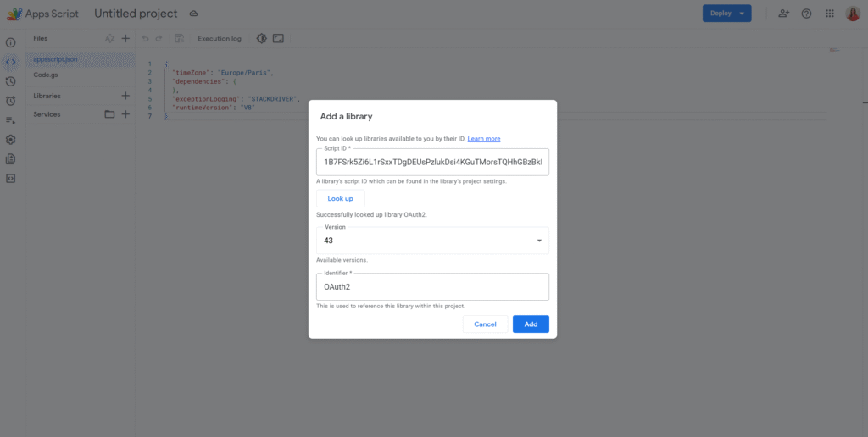This screenshot has width=868, height=437.
Task: Click the help question mark icon
Action: click(x=806, y=14)
